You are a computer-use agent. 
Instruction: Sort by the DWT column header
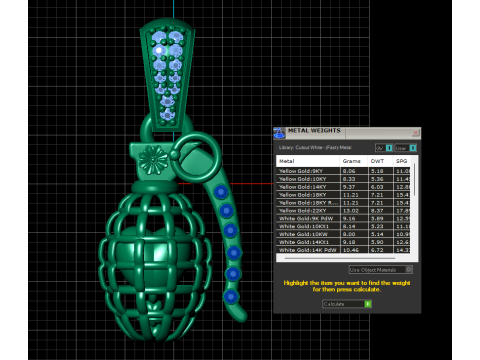coord(380,161)
